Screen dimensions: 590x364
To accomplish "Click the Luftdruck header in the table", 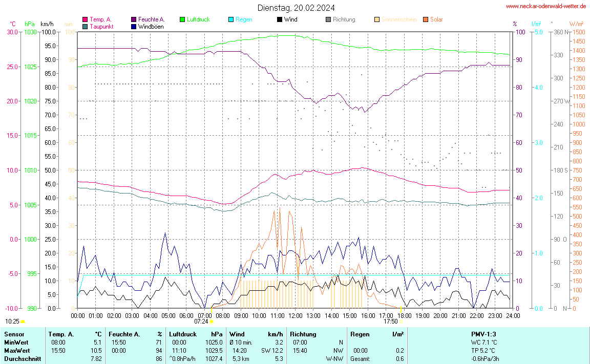I will (182, 334).
